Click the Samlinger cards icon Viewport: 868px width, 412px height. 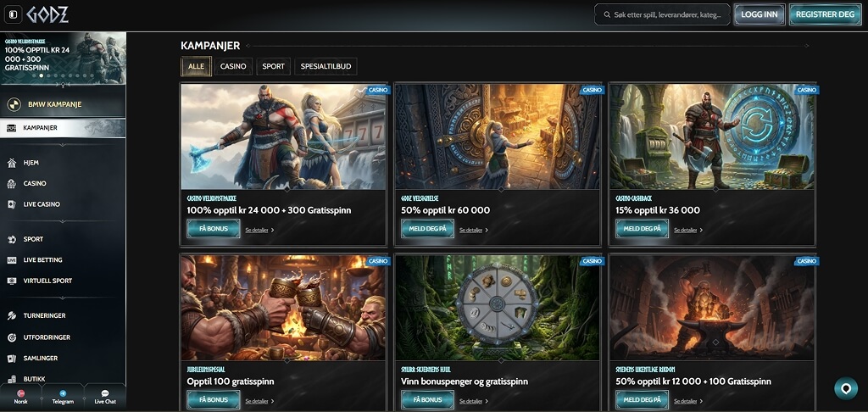click(x=12, y=359)
